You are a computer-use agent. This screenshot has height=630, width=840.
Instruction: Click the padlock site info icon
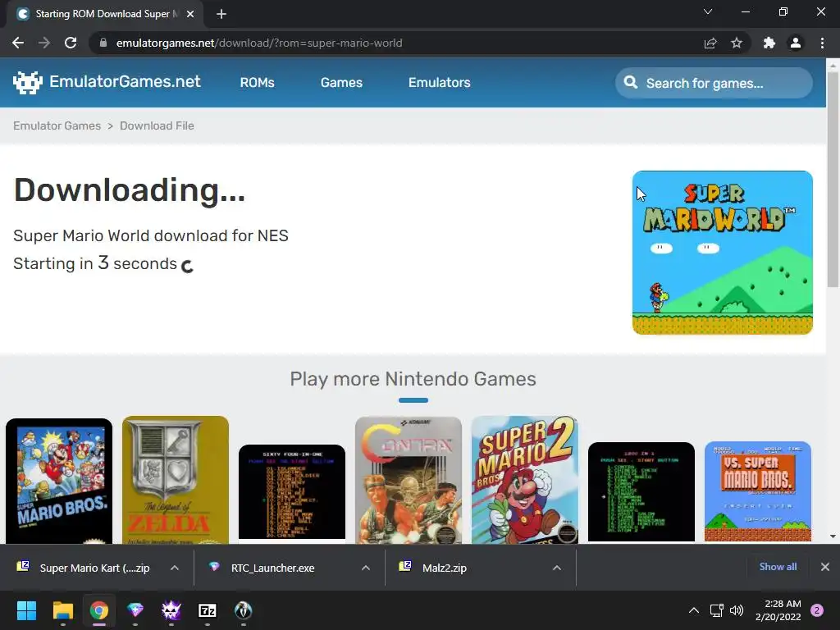click(103, 43)
